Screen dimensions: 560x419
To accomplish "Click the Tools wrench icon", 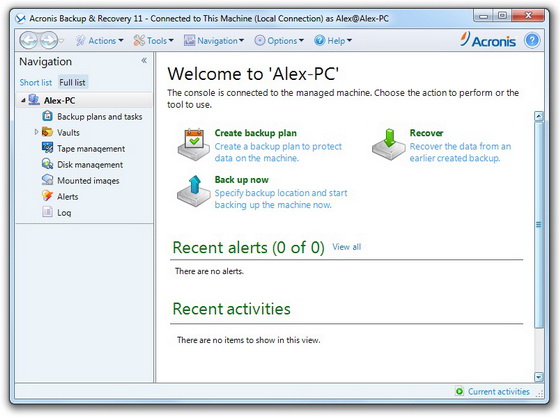I will click(x=139, y=40).
